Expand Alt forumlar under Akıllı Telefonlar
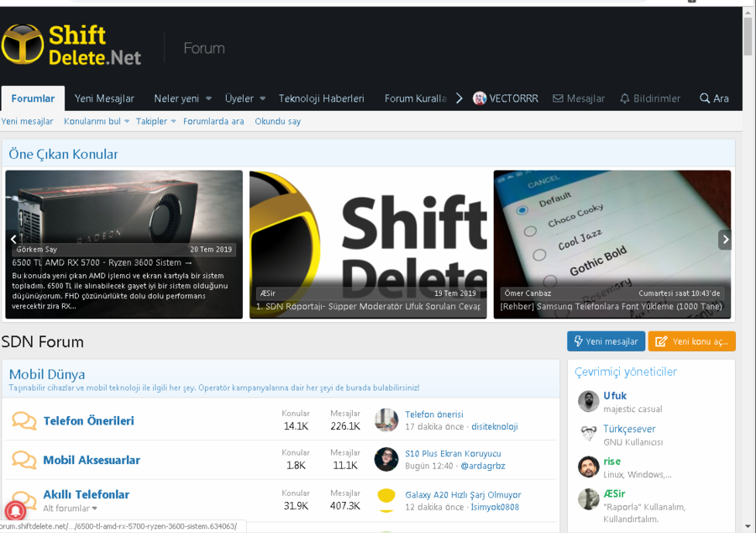 (70, 509)
